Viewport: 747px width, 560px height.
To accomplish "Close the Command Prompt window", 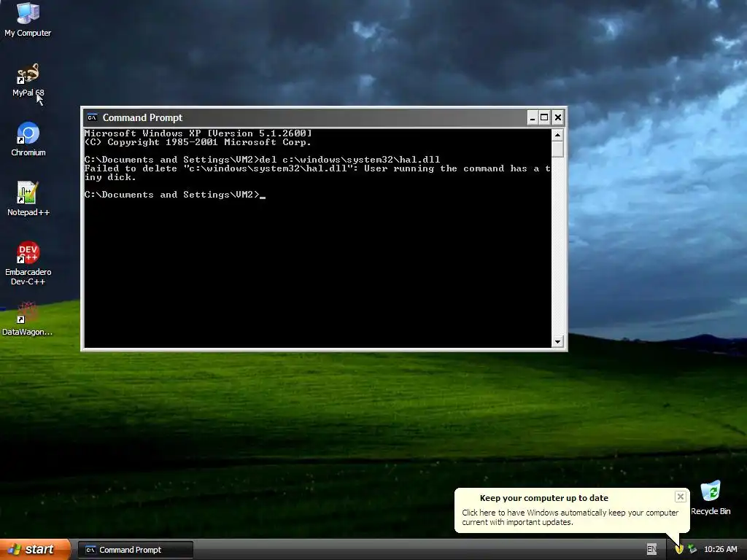I will 558,117.
